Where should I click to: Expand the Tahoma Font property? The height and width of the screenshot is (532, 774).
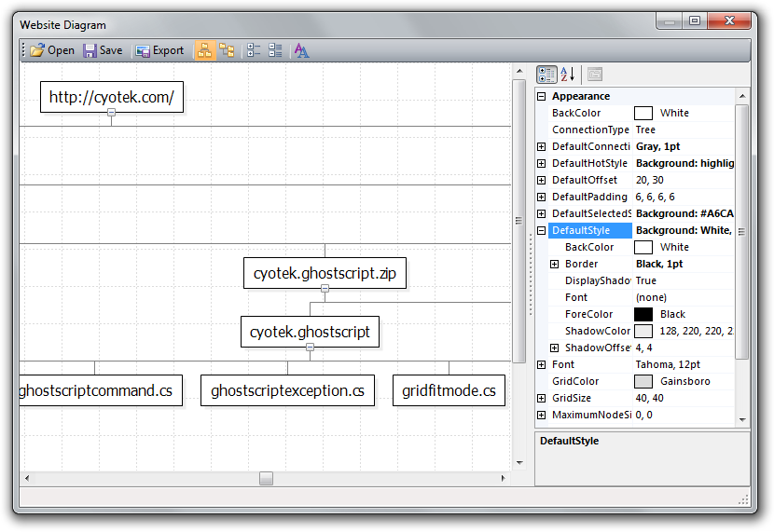pyautogui.click(x=542, y=364)
